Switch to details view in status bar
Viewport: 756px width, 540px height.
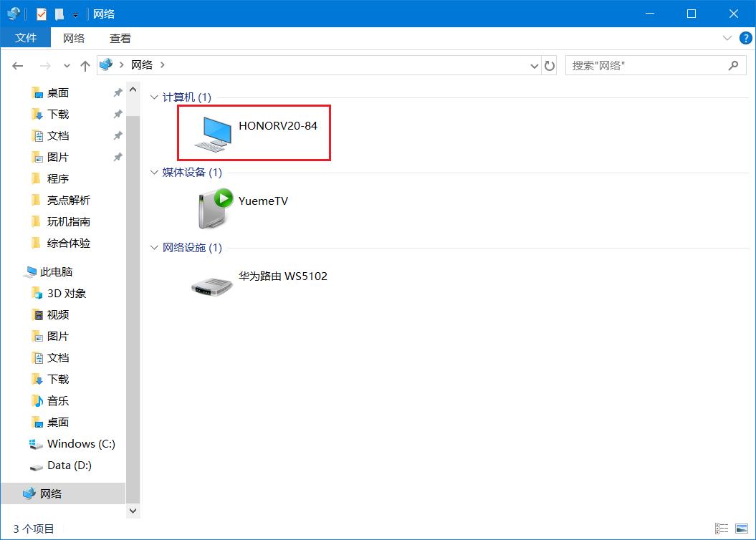[x=722, y=529]
